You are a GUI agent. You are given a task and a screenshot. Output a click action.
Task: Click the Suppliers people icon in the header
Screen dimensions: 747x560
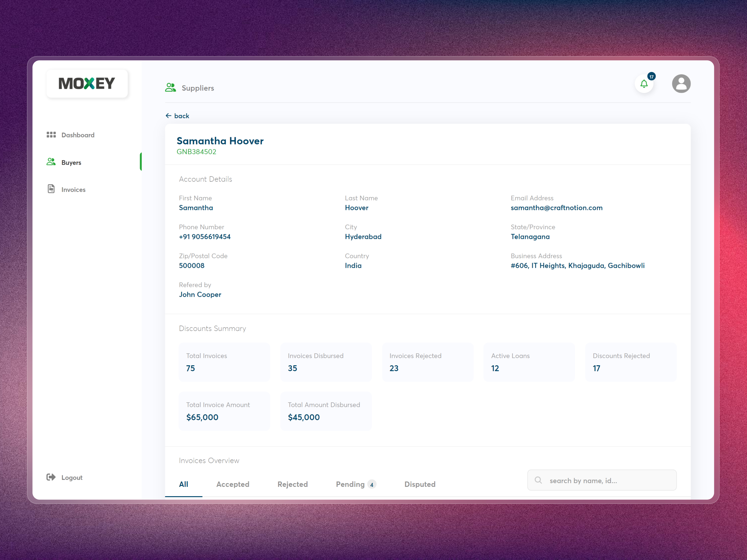pos(171,87)
